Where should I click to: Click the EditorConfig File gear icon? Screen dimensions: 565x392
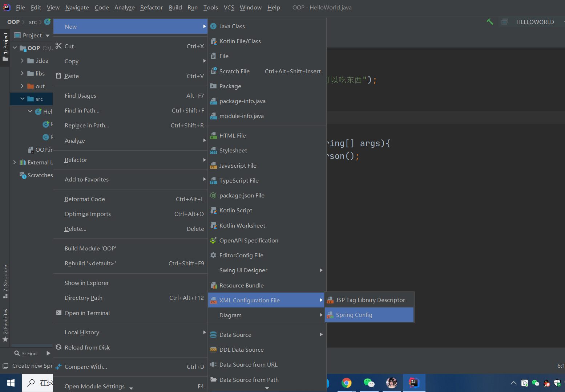tap(214, 255)
